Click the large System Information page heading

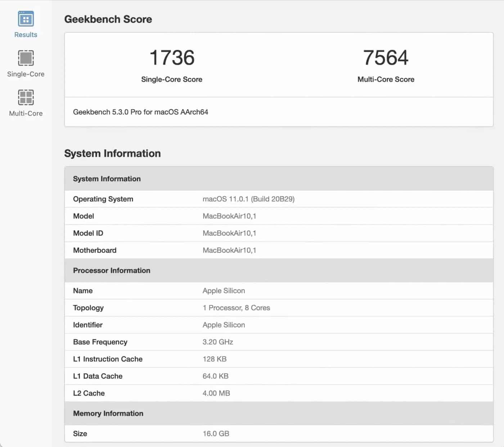pyautogui.click(x=112, y=153)
